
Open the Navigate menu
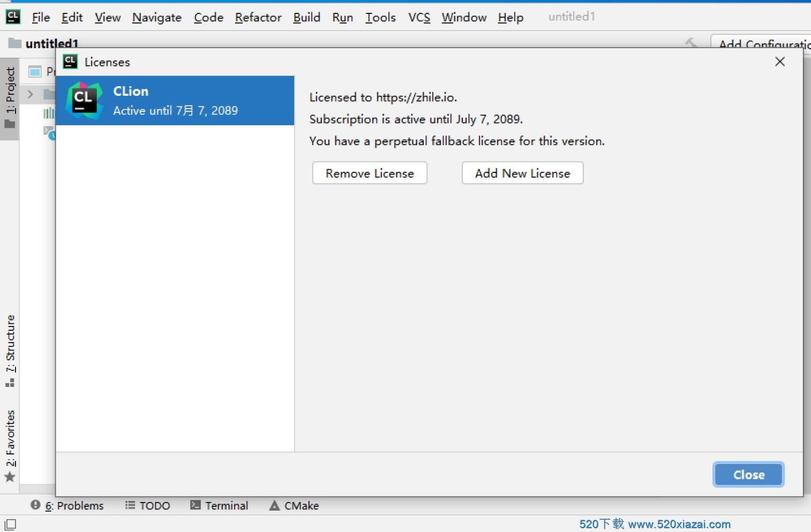[157, 17]
